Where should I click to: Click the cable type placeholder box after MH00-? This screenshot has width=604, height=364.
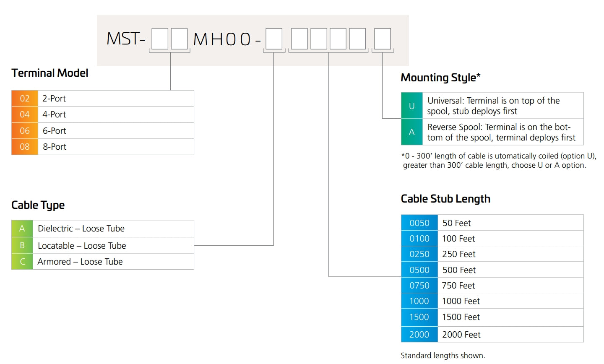(x=274, y=39)
